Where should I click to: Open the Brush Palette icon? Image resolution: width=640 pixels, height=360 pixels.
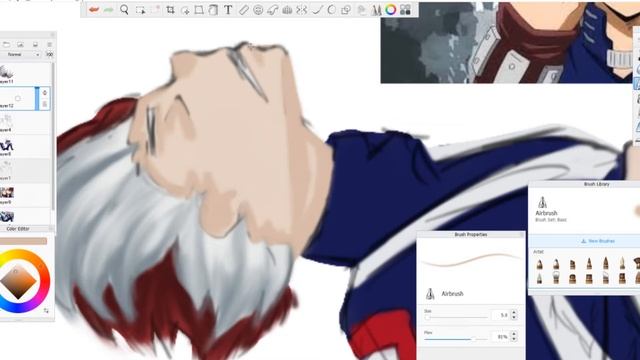(376, 10)
